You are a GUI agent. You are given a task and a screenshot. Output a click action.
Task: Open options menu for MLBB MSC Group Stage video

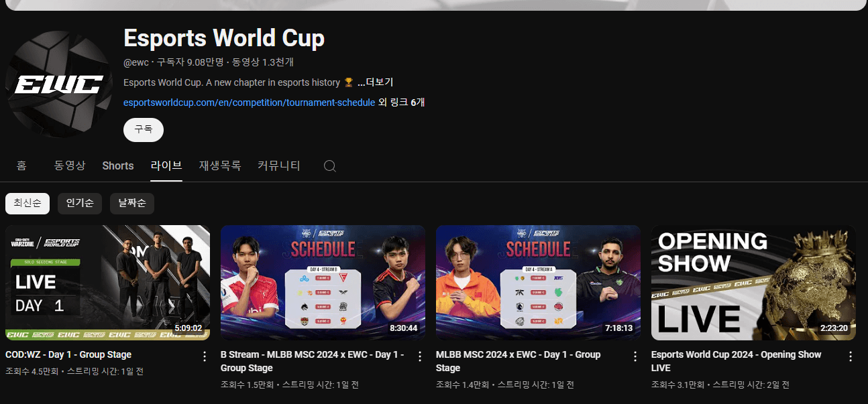pyautogui.click(x=635, y=356)
